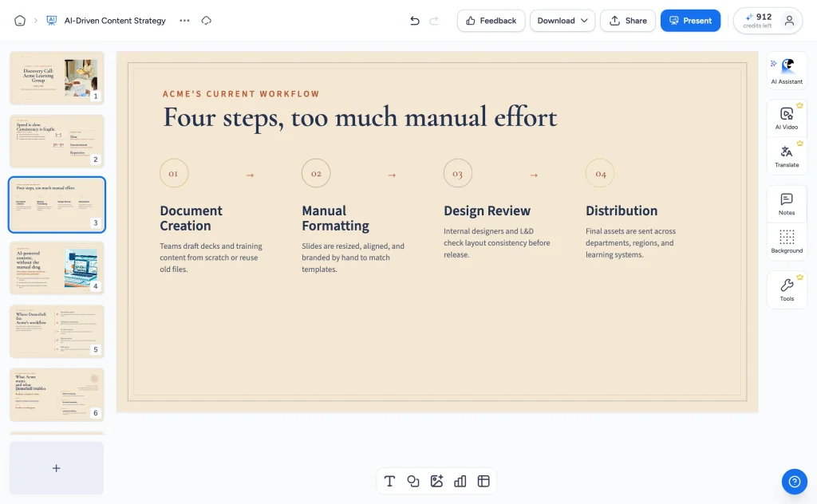Image resolution: width=817 pixels, height=504 pixels.
Task: Click the text Internal designers and L&D check layout
Action: point(496,242)
